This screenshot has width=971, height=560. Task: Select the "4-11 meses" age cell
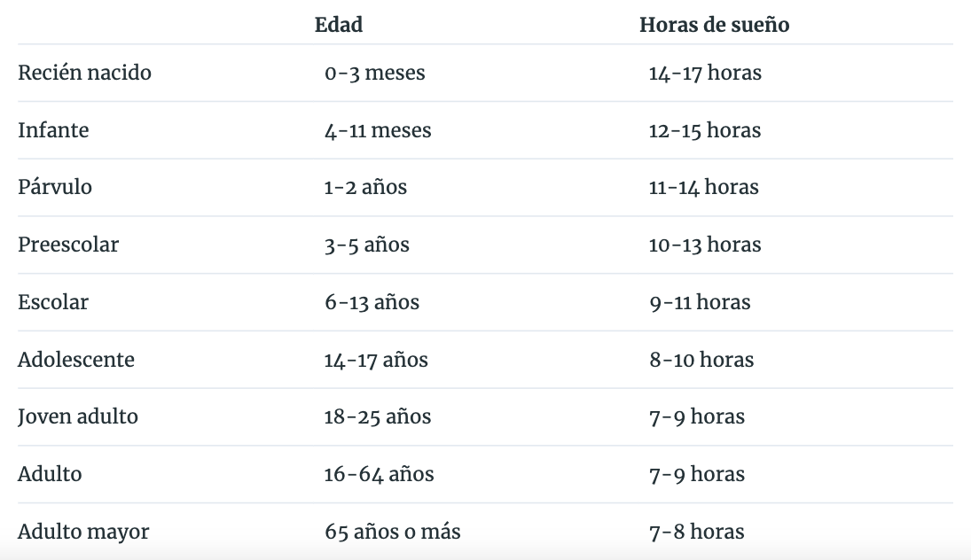(378, 130)
